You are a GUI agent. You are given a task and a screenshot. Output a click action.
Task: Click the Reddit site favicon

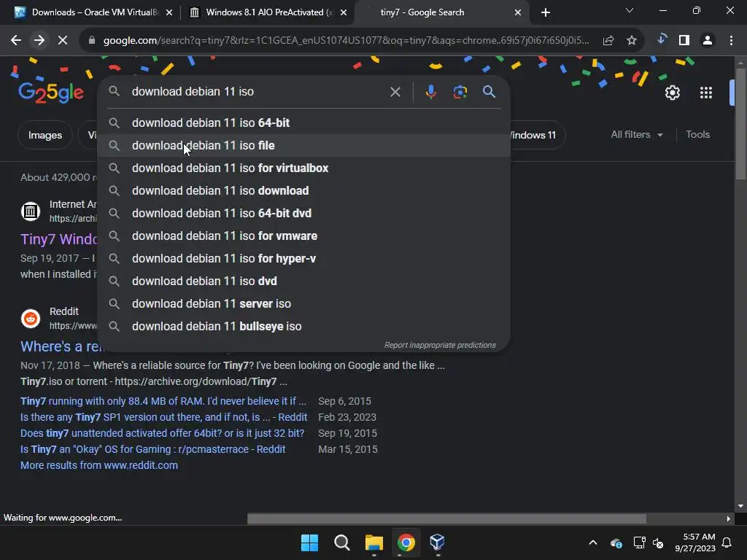(x=31, y=318)
